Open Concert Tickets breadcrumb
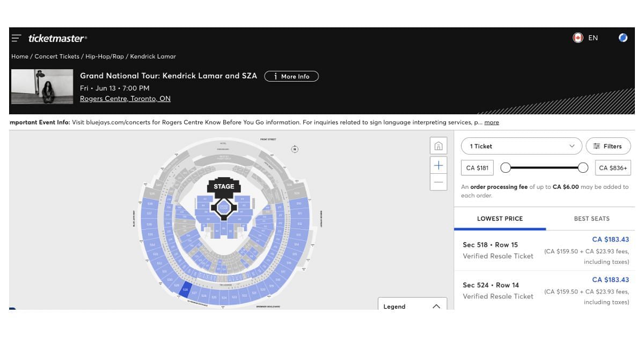Viewport: 644px width, 337px height. click(x=57, y=56)
